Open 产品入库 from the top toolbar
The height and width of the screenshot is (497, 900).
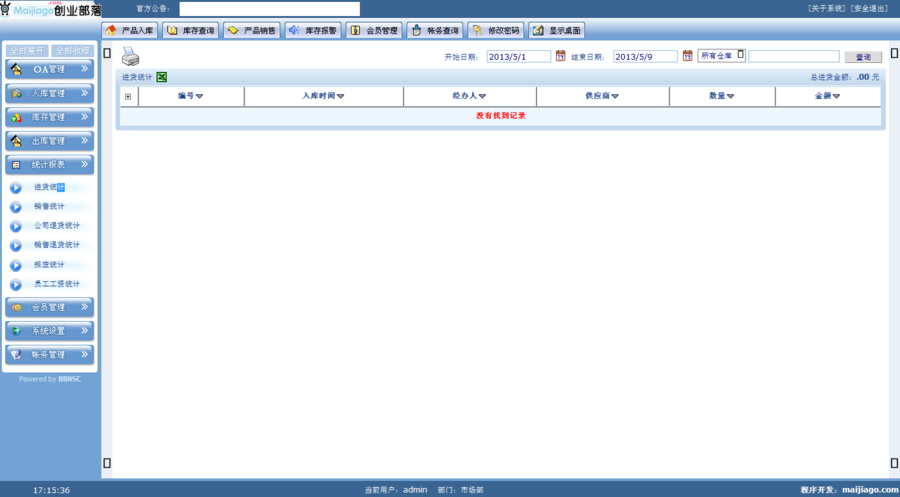(129, 30)
